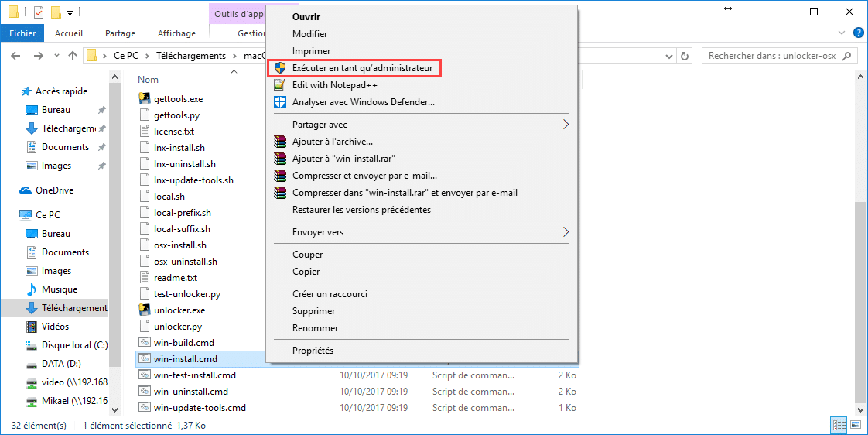This screenshot has width=868, height=435.
Task: Choose Propriétés in the context menu
Action: 313,351
